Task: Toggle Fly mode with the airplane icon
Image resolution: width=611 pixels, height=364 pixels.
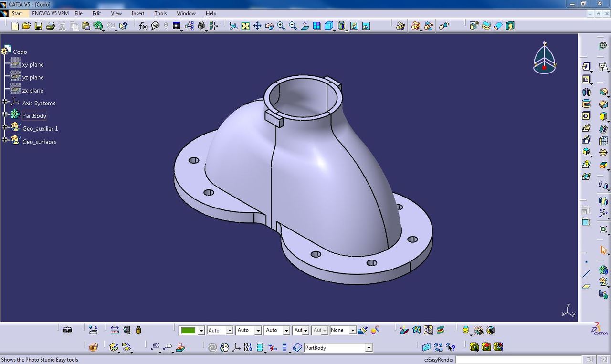Action: (x=233, y=26)
